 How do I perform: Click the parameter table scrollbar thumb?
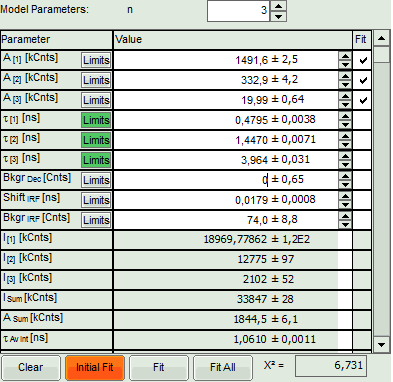point(381,54)
